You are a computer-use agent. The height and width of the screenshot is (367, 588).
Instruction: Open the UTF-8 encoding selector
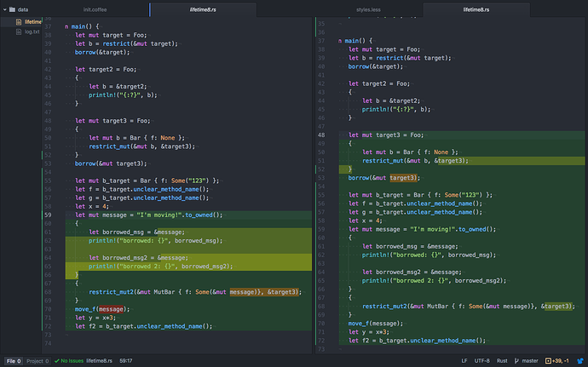pyautogui.click(x=481, y=360)
